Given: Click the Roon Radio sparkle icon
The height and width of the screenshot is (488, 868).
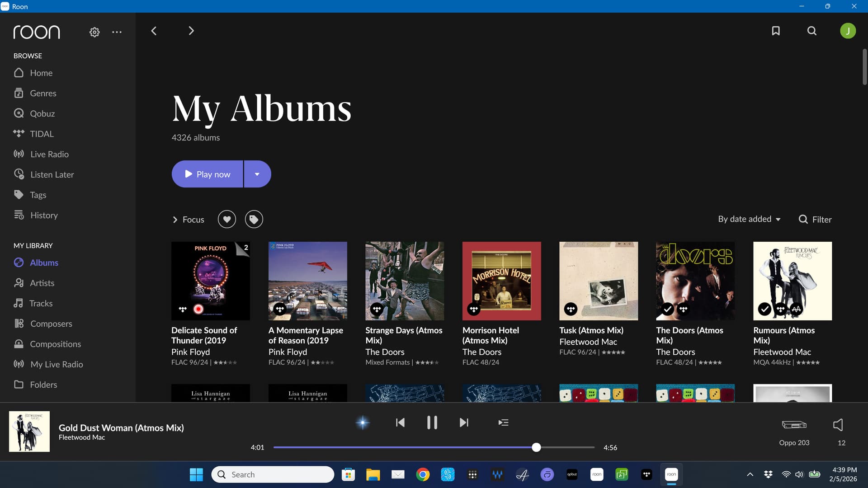Looking at the screenshot, I should pos(363,422).
